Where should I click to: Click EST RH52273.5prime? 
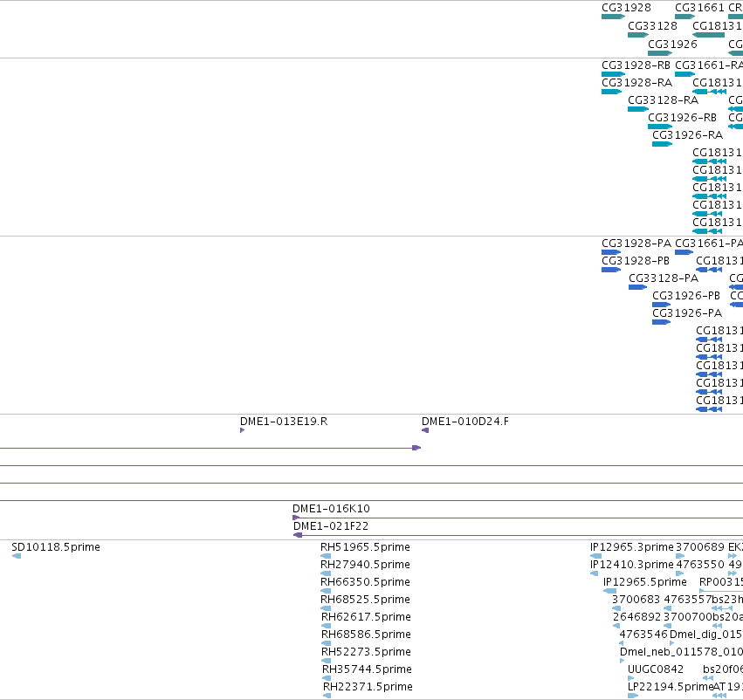pos(326,661)
